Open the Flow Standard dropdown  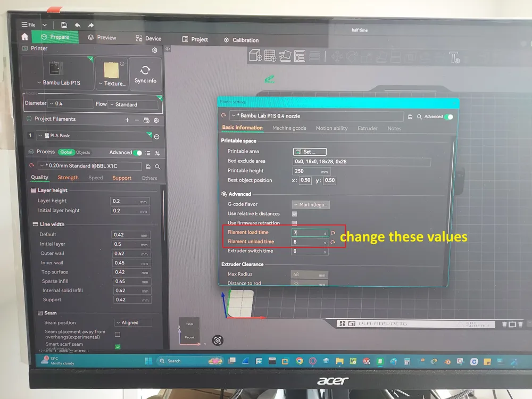pyautogui.click(x=134, y=104)
